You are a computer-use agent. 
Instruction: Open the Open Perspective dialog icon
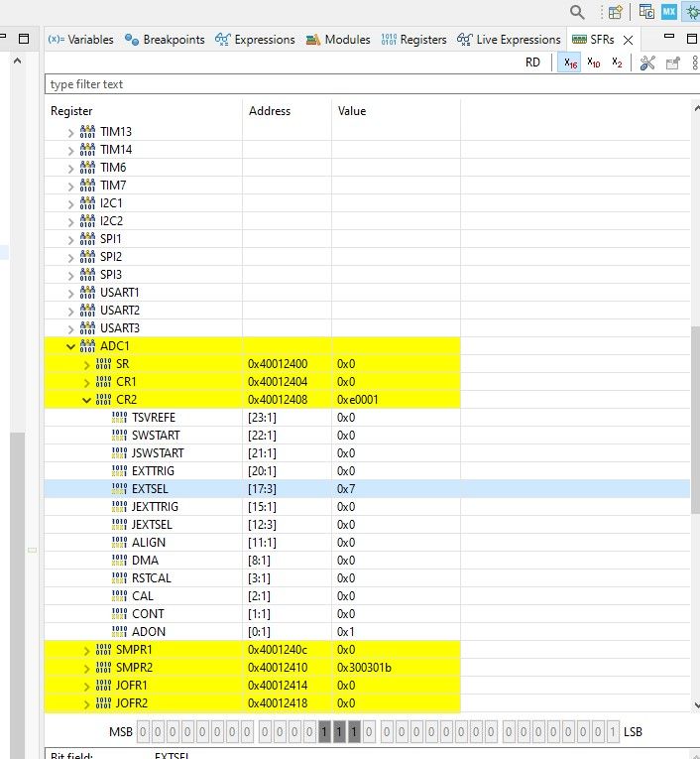point(615,12)
